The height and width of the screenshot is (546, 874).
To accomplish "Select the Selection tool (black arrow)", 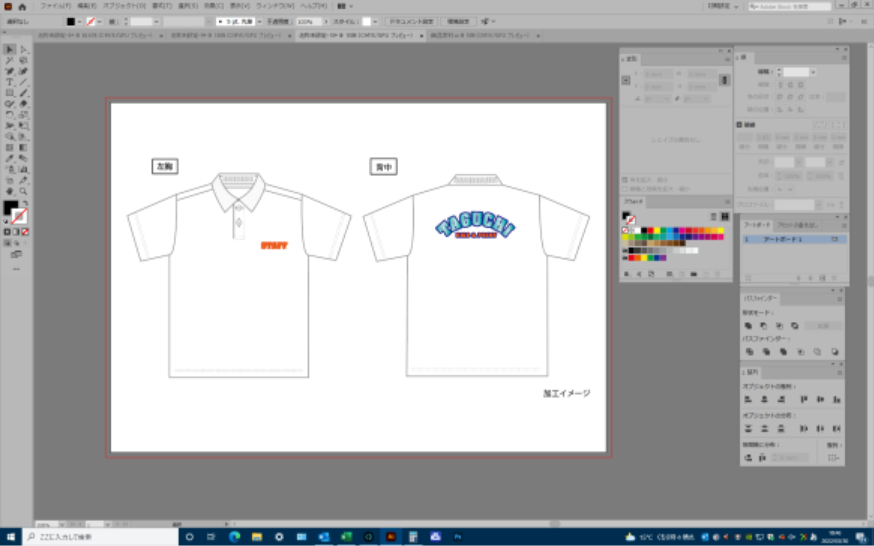I will [9, 50].
